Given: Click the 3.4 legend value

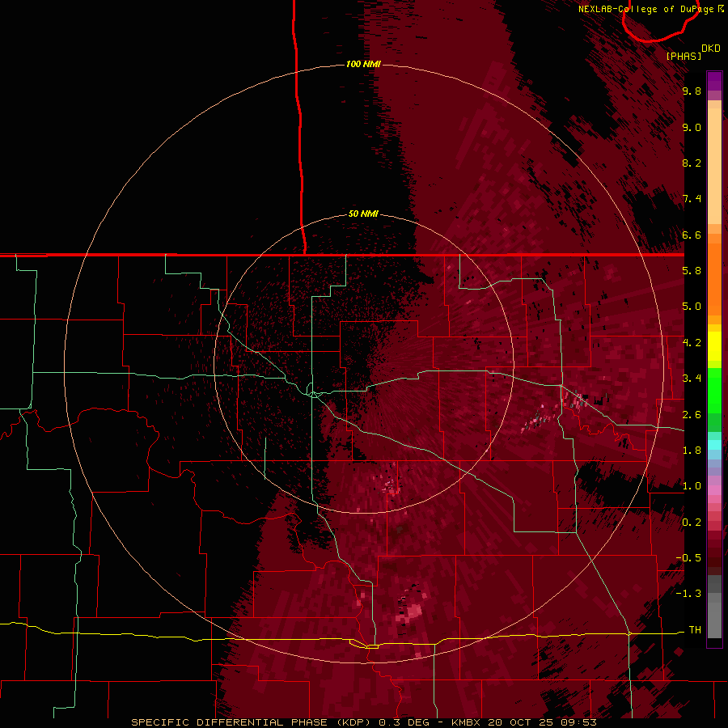Looking at the screenshot, I should pos(692,379).
